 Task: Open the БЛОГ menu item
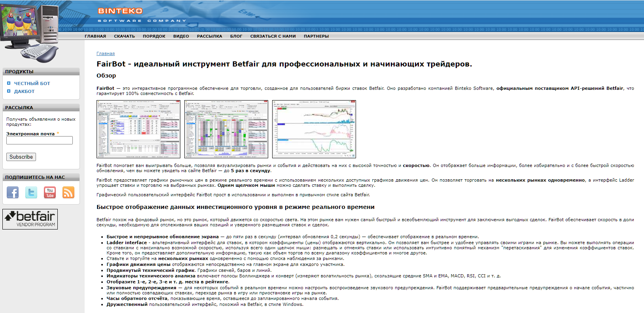(x=236, y=36)
